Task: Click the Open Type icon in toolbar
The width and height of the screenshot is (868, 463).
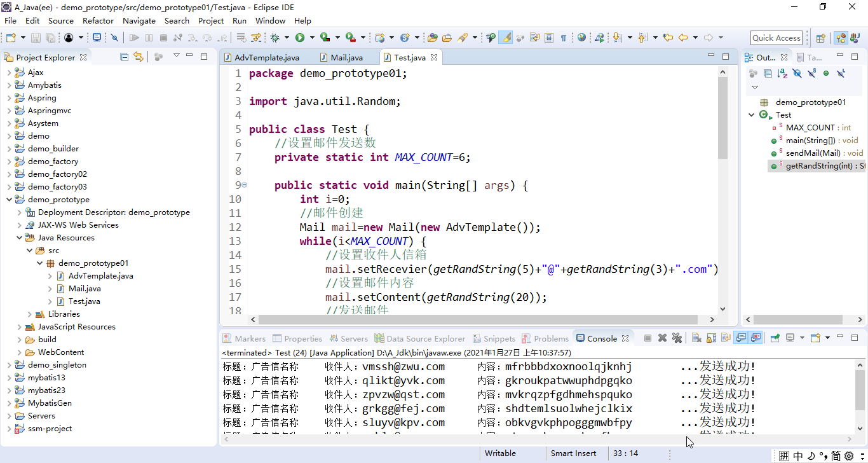Action: coord(433,38)
